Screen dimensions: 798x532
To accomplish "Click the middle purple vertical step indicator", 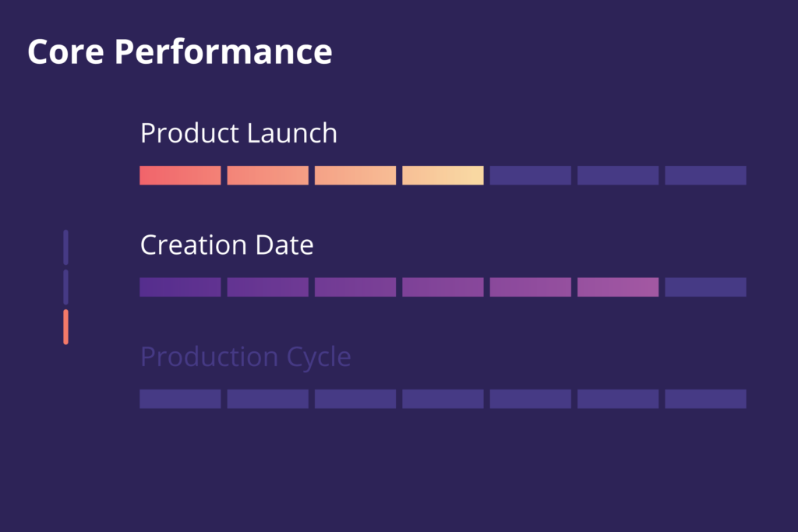I will (x=65, y=287).
